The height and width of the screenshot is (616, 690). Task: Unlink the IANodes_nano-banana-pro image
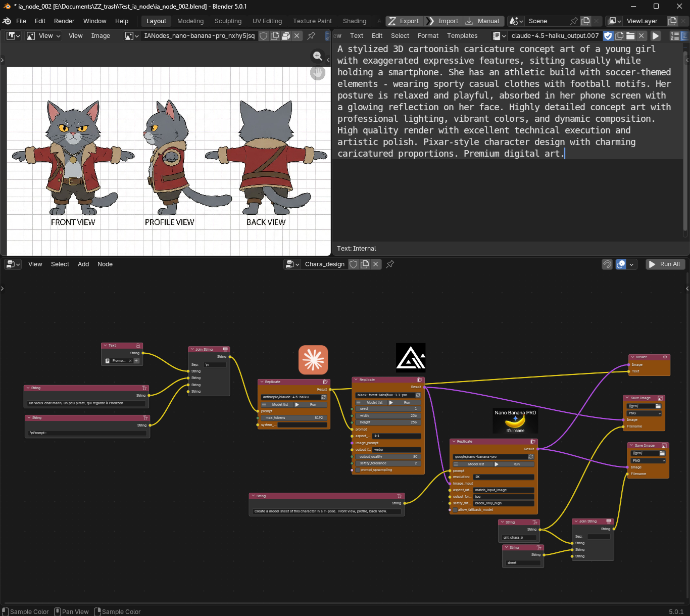(x=297, y=36)
